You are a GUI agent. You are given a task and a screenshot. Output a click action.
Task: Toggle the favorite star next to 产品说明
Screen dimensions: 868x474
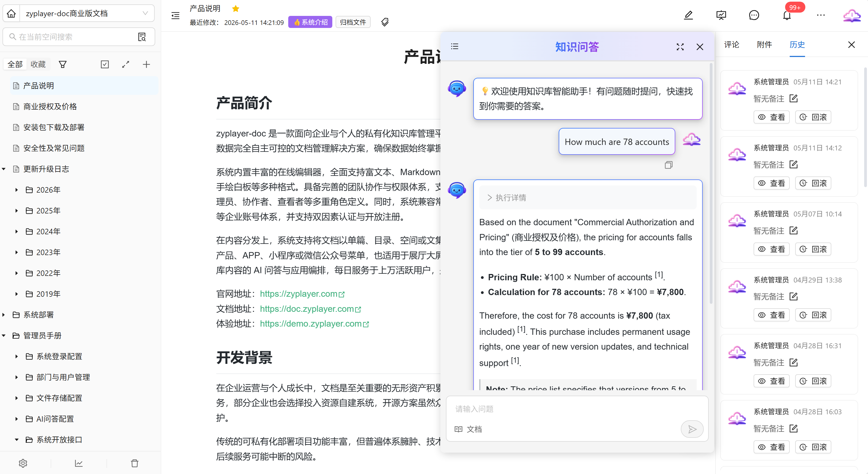click(x=236, y=8)
